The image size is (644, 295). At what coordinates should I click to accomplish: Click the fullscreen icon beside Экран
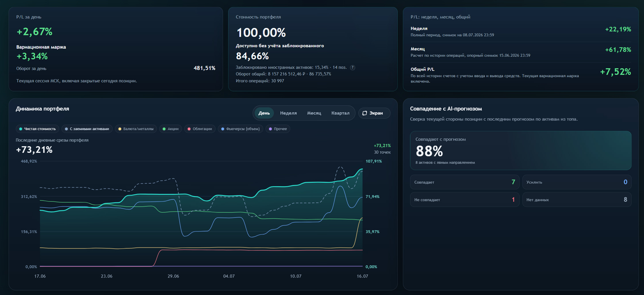coord(365,113)
